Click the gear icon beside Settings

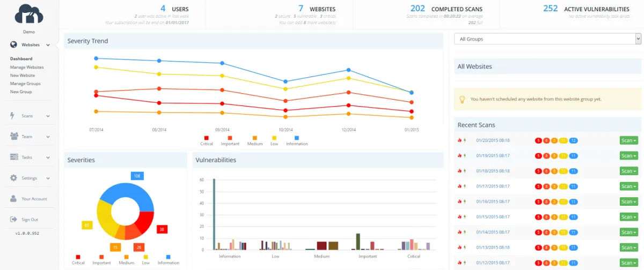click(x=14, y=178)
